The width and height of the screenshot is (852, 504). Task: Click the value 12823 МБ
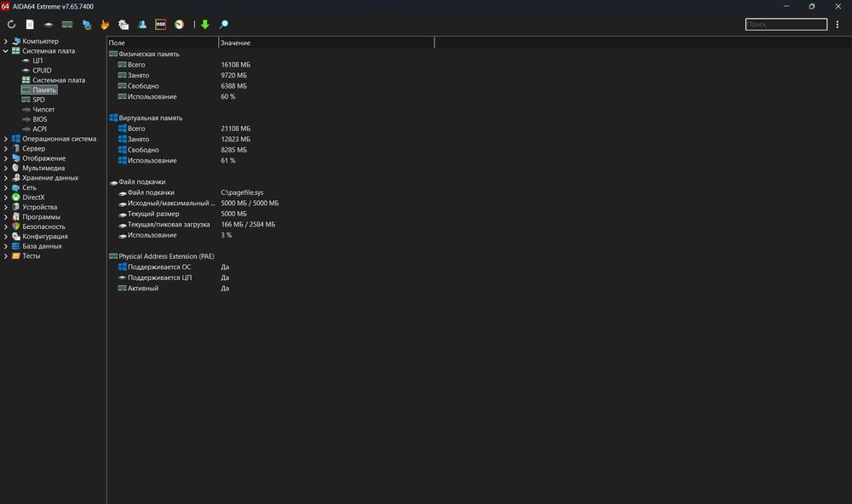click(x=236, y=140)
